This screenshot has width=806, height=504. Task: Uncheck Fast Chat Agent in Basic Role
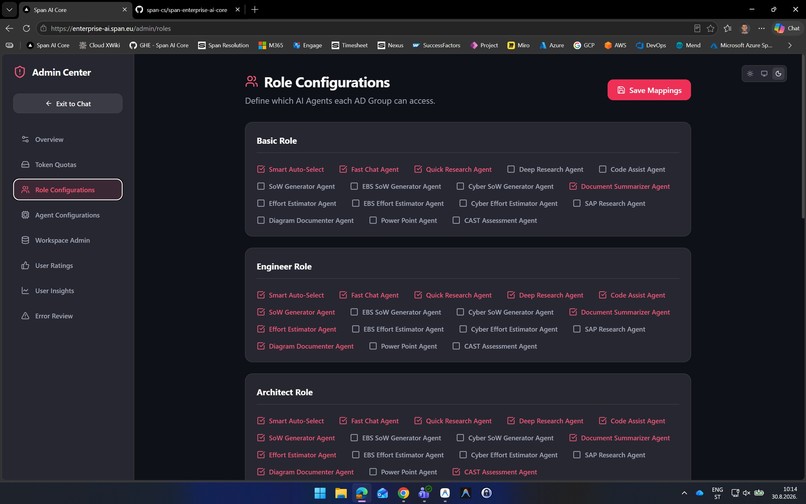point(343,169)
